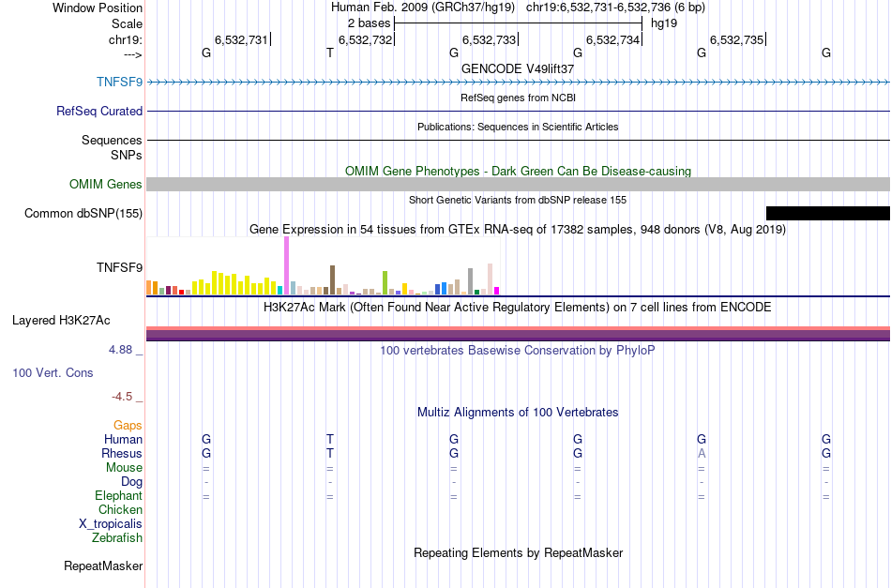
Task: Click the TNFSF9 label beside GTEx chart
Action: click(x=119, y=267)
